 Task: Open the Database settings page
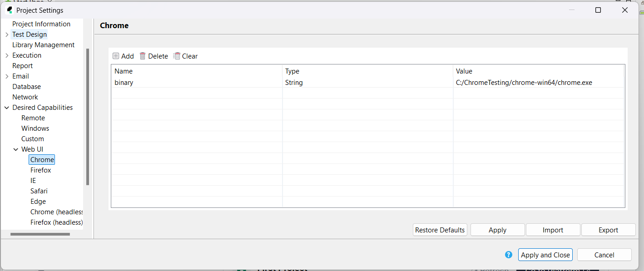26,87
